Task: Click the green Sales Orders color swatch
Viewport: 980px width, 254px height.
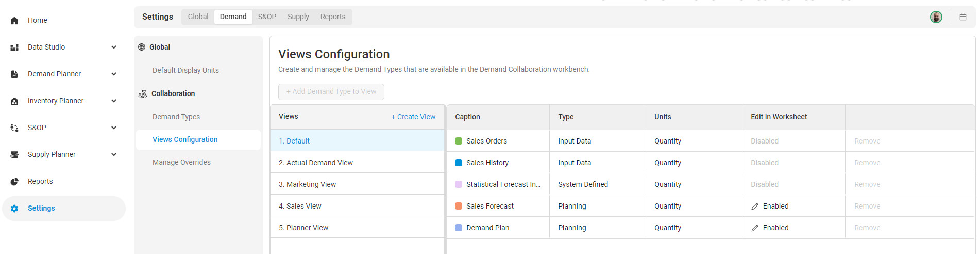Action: pos(459,141)
